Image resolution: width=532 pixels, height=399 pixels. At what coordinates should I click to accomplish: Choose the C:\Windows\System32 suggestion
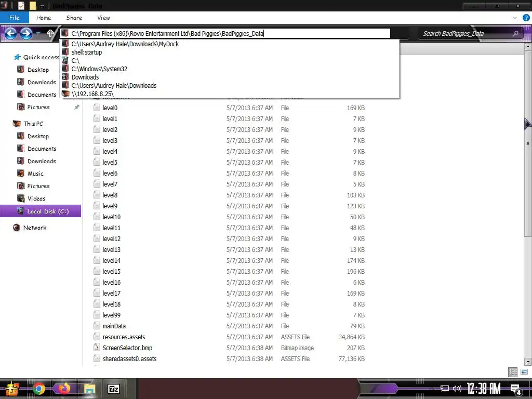tap(229, 69)
